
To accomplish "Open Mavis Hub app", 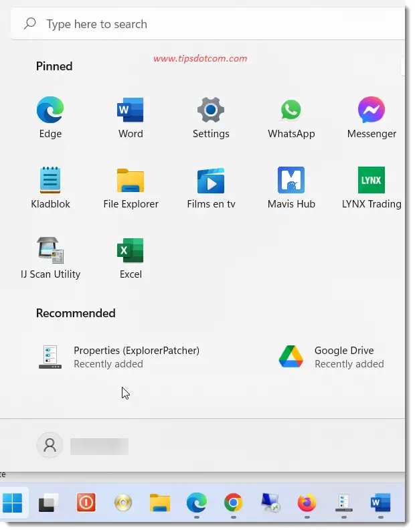I will point(291,187).
